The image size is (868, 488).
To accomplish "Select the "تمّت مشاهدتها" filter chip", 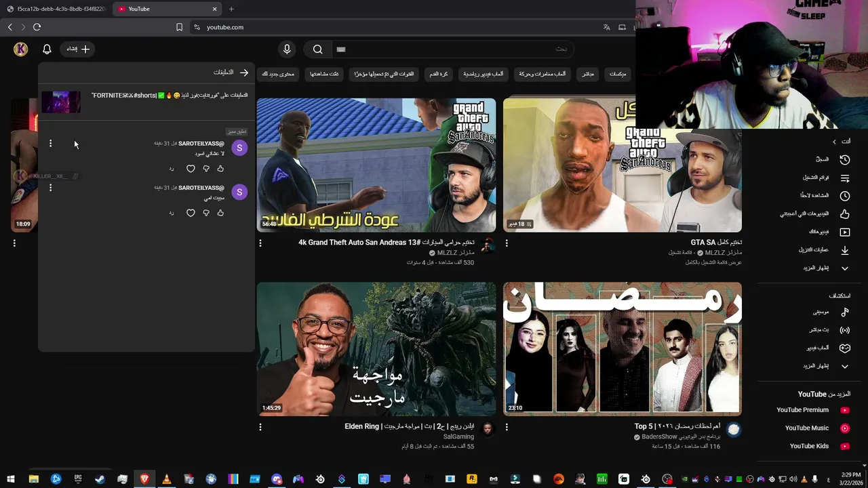I will (x=325, y=74).
